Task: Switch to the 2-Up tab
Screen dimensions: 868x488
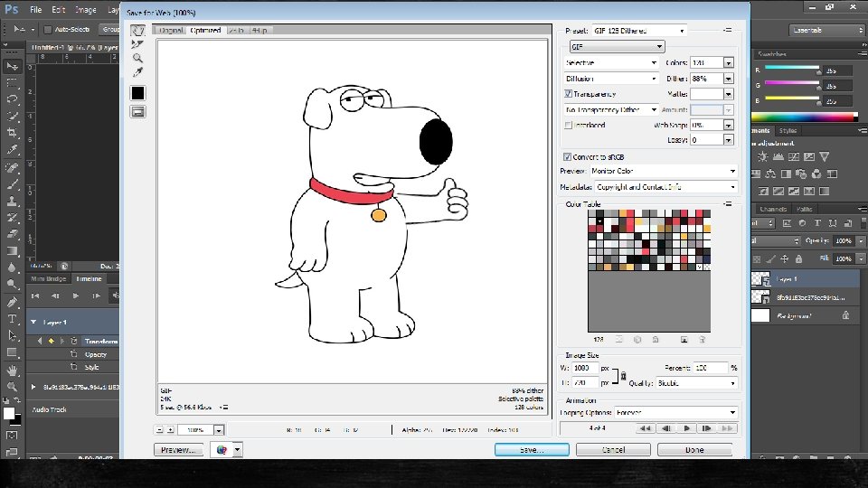Action: (237, 31)
